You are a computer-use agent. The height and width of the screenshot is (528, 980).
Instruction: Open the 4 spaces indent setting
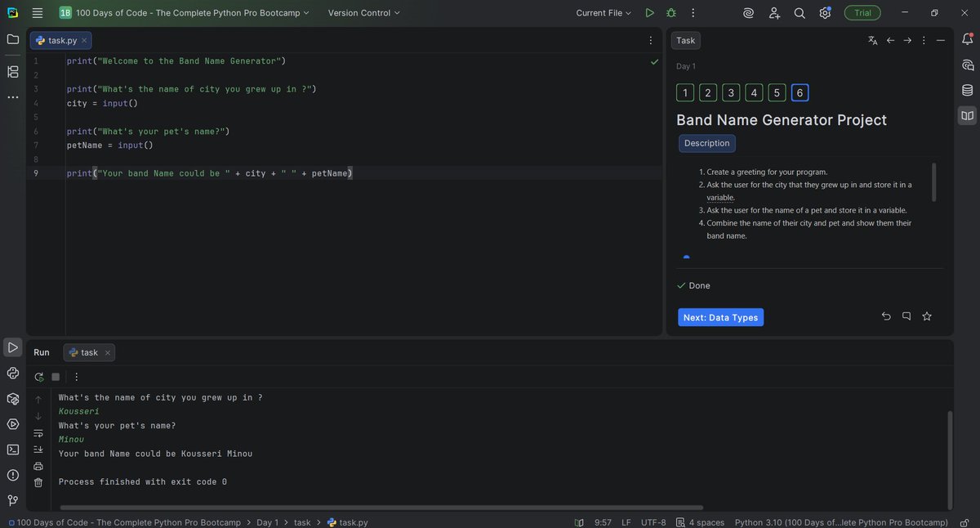700,522
